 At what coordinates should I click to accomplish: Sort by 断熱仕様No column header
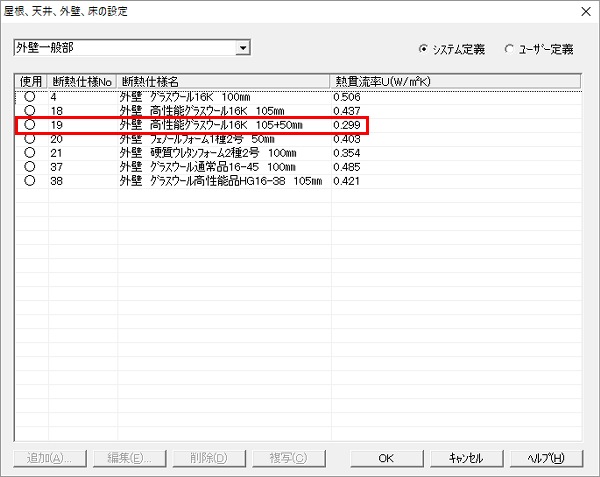[x=82, y=81]
